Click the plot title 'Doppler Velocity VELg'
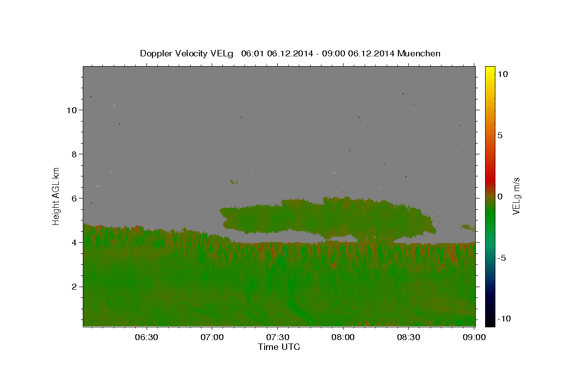Viewport: 588px width, 392px height. 186,53
